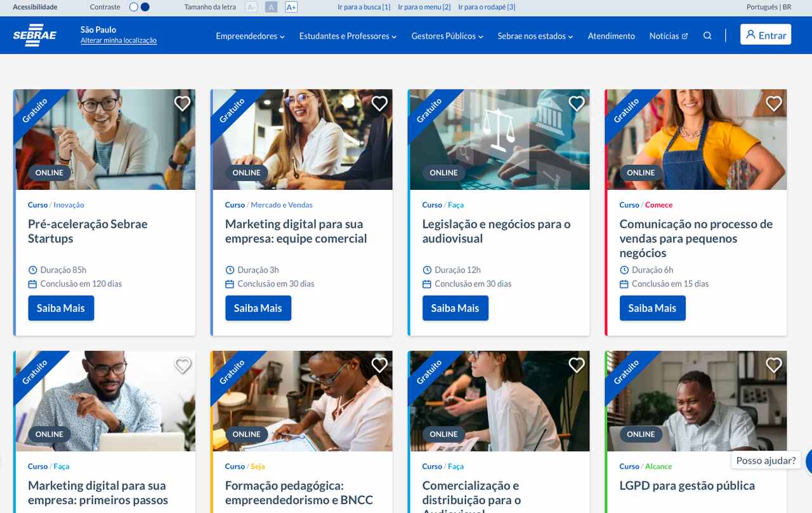
Task: Expand Sebrae nos estados menu
Action: pos(535,36)
